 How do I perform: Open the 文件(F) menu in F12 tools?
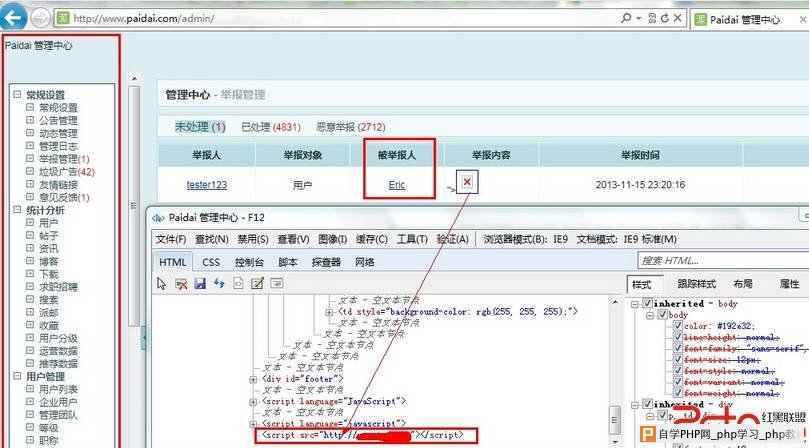pos(171,239)
